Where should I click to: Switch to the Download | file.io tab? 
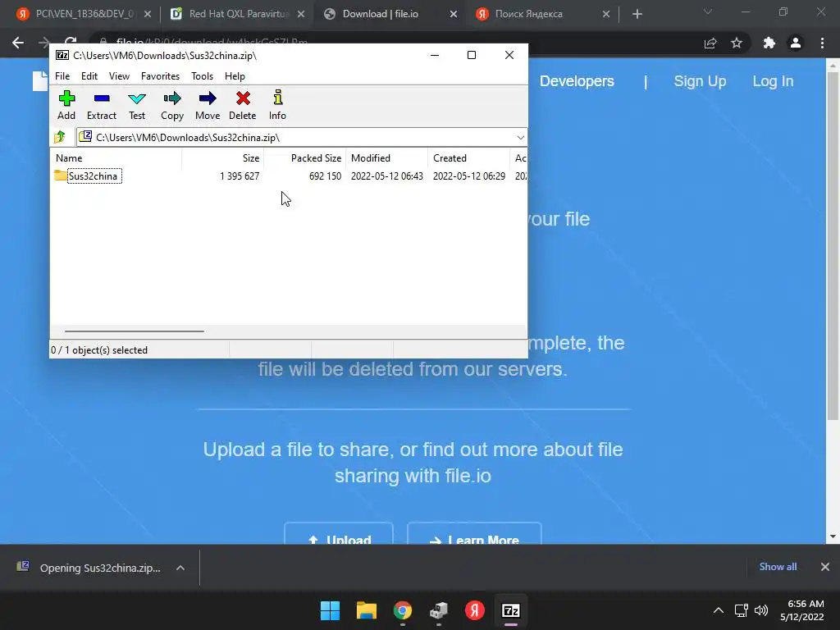391,14
